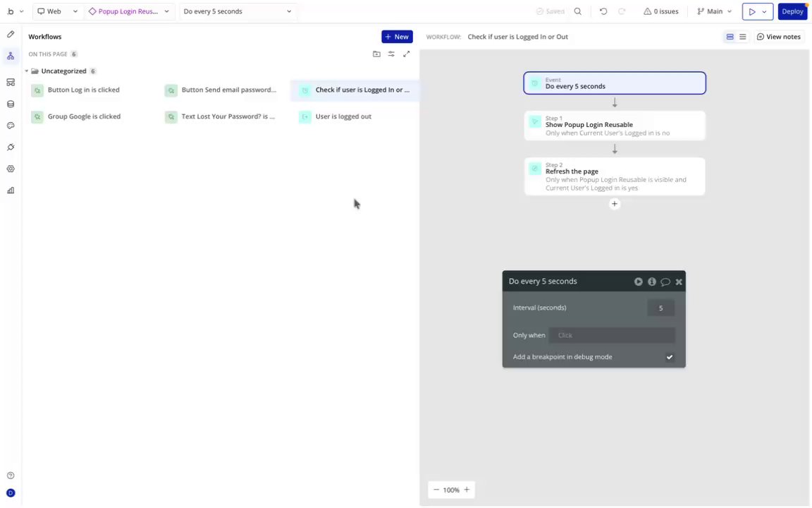Open View notes

[x=778, y=37]
